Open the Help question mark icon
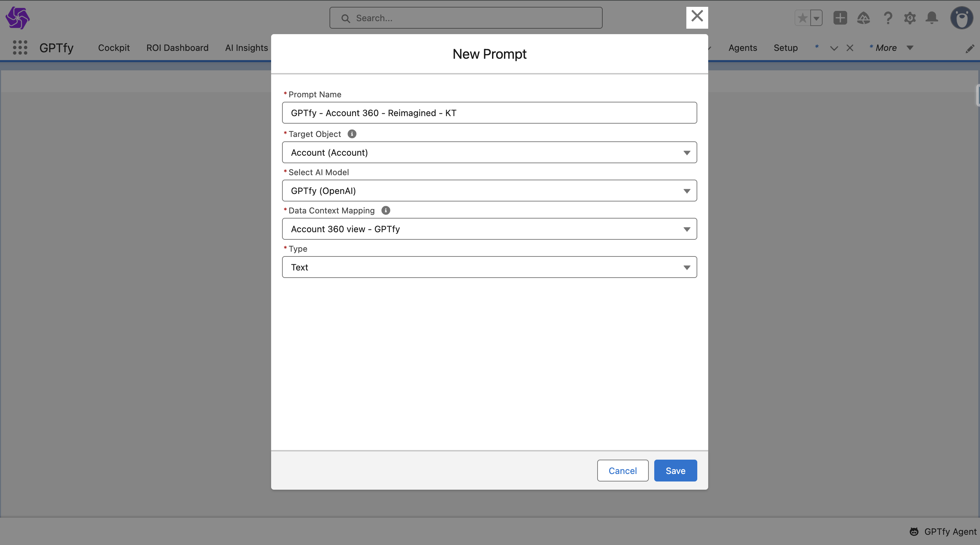This screenshot has width=980, height=545. [887, 18]
